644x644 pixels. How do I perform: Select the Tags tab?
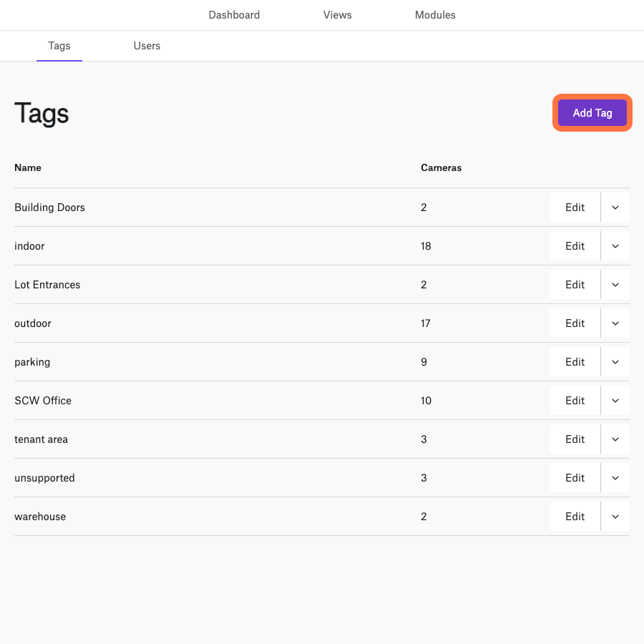59,46
